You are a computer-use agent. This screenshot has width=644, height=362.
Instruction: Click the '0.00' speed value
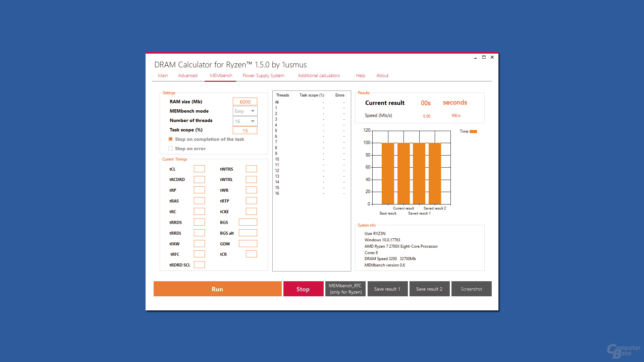point(427,116)
